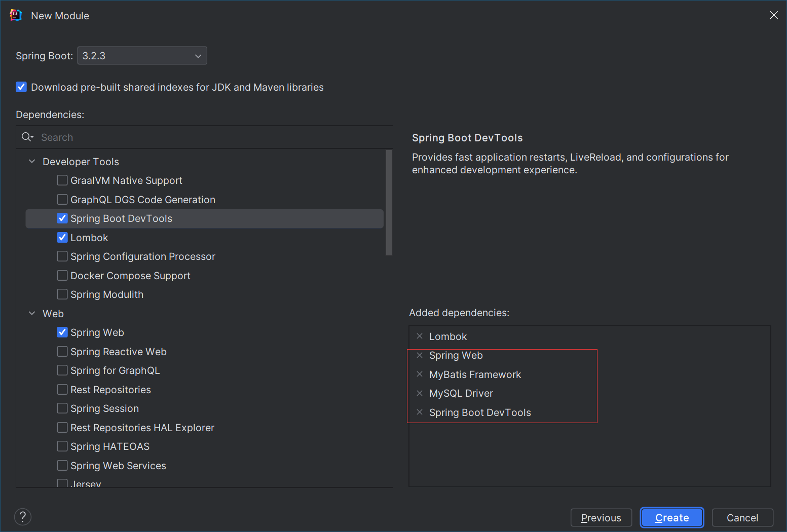Open the Spring Boot version dropdown

point(142,56)
